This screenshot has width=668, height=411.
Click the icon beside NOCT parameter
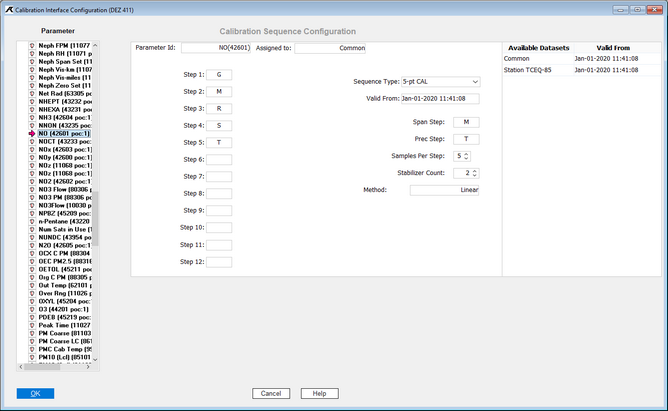click(32, 142)
